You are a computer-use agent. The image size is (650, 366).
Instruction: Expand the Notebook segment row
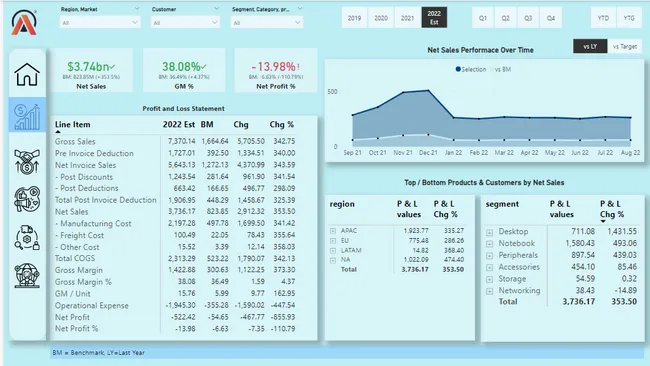(x=490, y=244)
